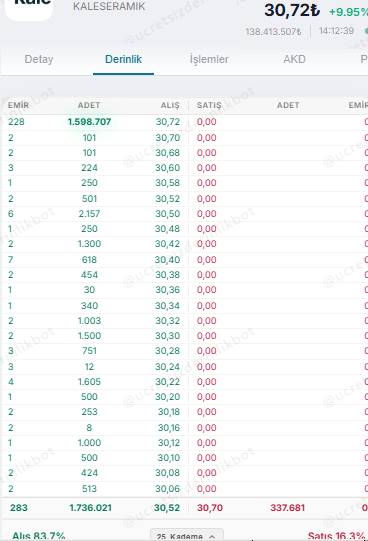
Task: Click the 30,72 bid price cell
Action: point(168,122)
